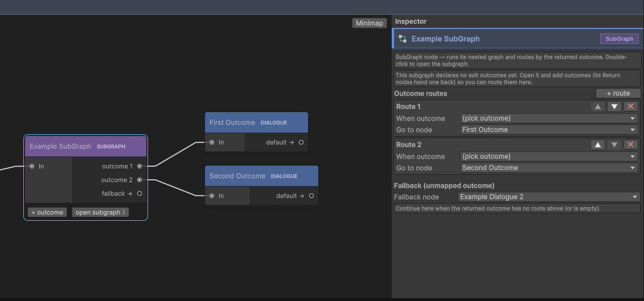Open the Fallback node dropdown
The width and height of the screenshot is (644, 301).
(549, 197)
